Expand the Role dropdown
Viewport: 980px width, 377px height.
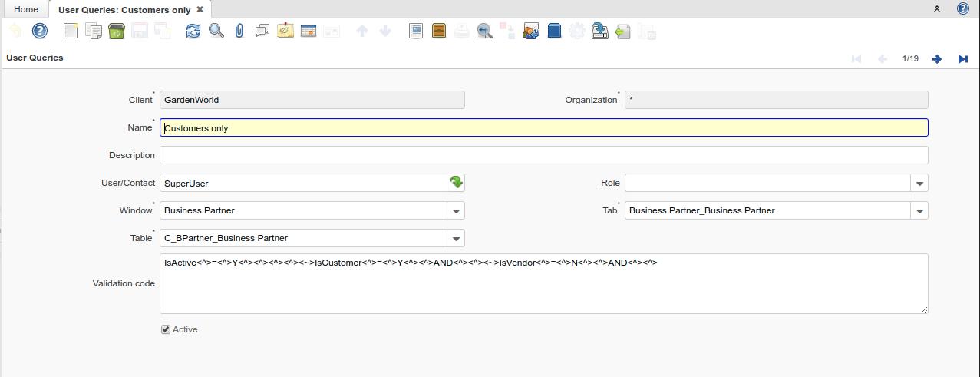(x=919, y=184)
